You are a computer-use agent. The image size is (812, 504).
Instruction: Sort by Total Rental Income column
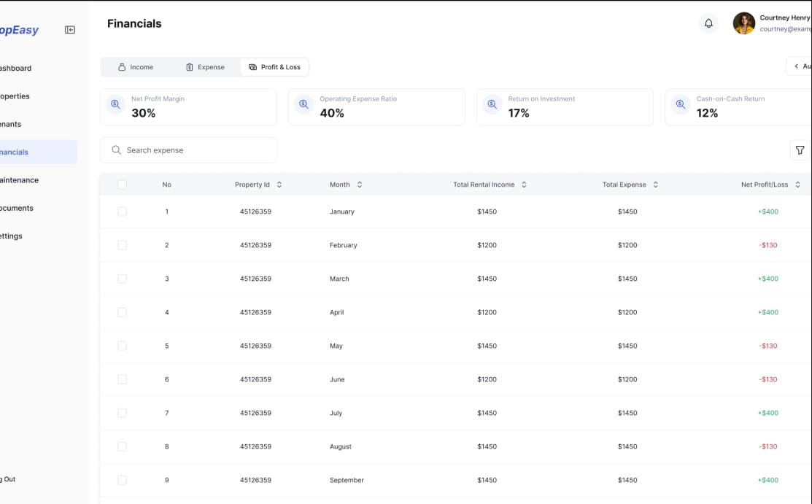point(524,185)
